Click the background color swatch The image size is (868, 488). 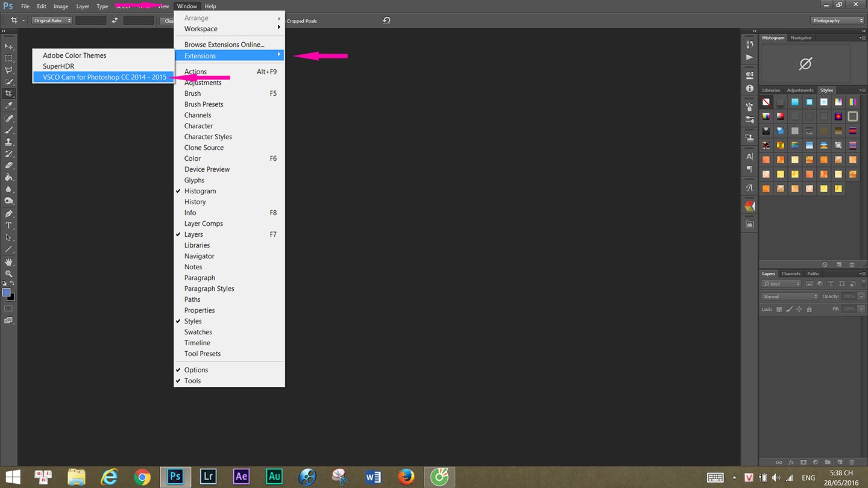[x=12, y=298]
